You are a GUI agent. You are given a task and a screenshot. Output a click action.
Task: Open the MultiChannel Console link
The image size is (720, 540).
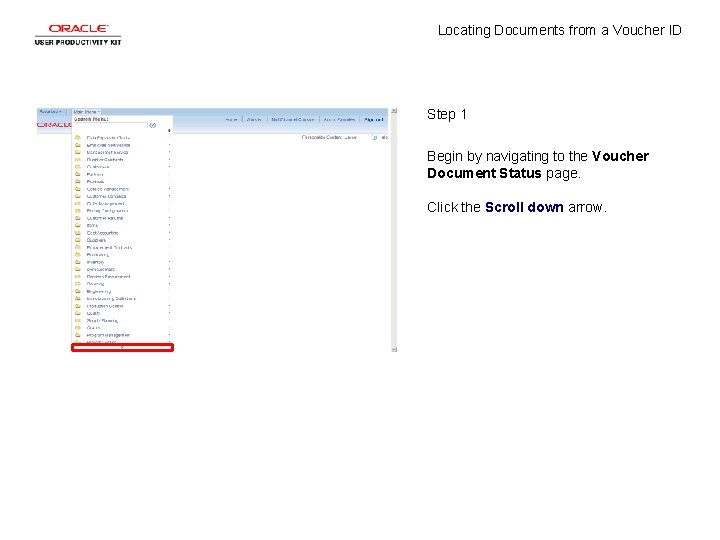(x=292, y=119)
